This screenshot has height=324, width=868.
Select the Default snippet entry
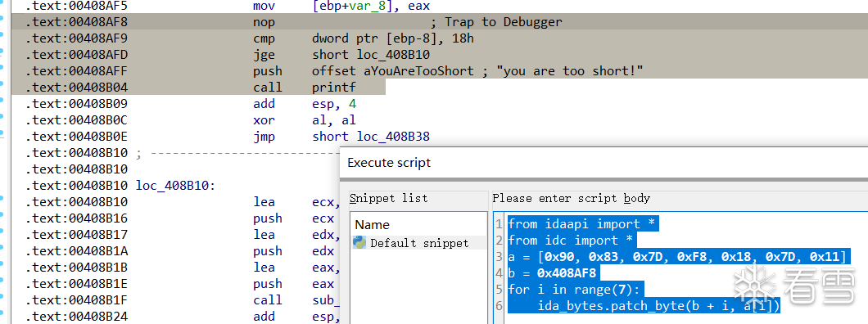point(419,243)
